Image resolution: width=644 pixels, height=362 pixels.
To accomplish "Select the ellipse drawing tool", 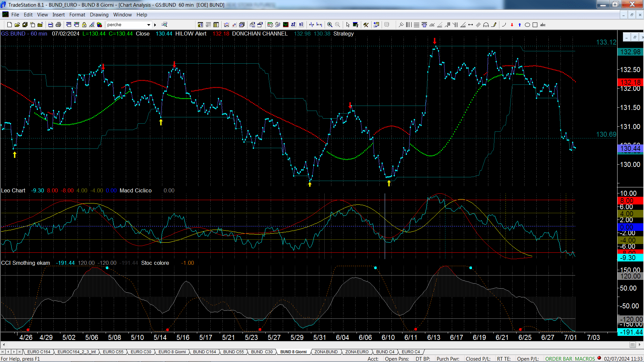I will (x=528, y=25).
